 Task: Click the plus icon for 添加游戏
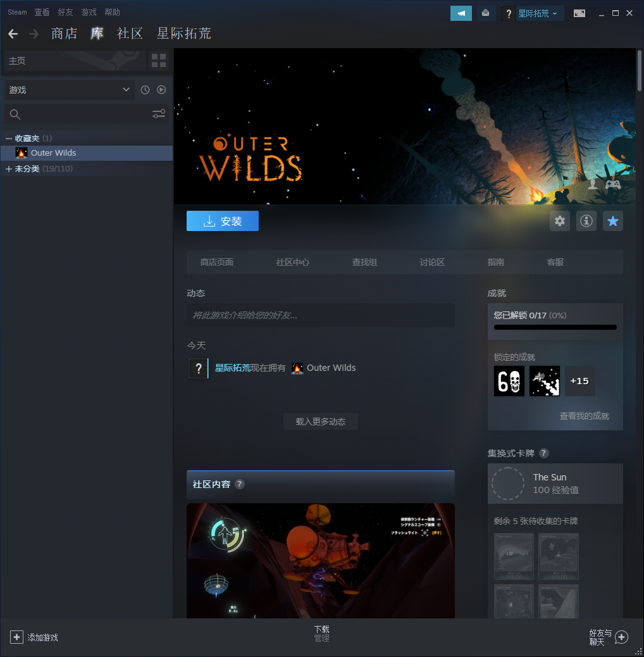16,637
